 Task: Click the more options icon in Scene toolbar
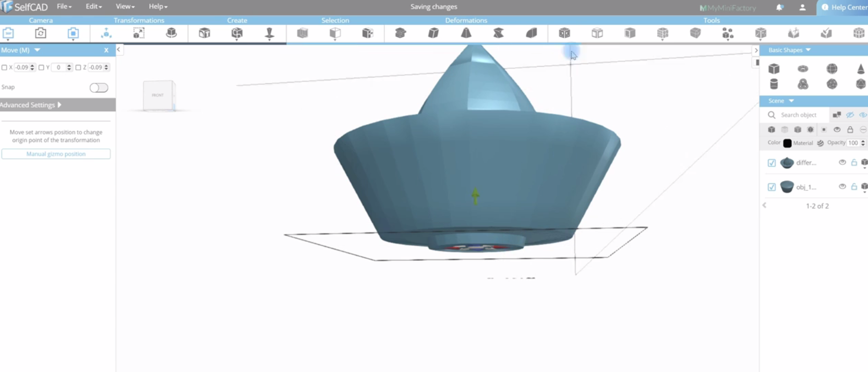(863, 129)
